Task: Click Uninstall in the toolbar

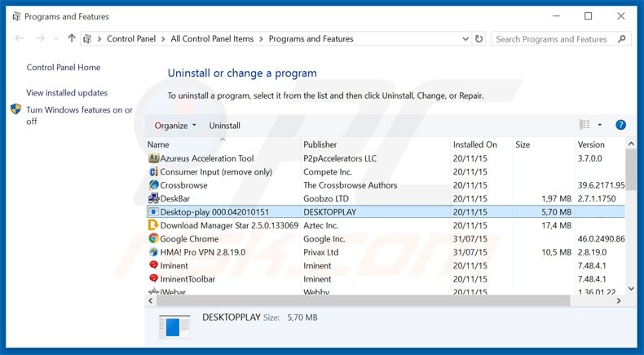Action: tap(225, 126)
